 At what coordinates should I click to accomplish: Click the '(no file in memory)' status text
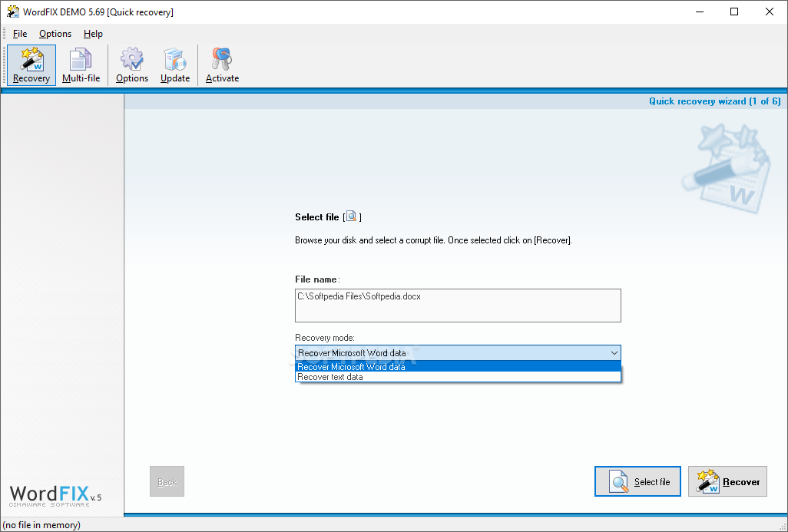pos(41,525)
